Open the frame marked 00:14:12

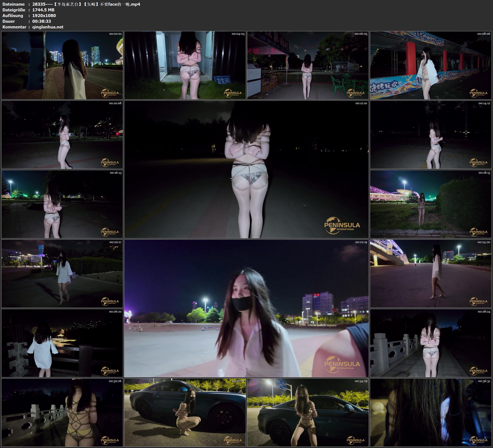pyautogui.click(x=431, y=134)
